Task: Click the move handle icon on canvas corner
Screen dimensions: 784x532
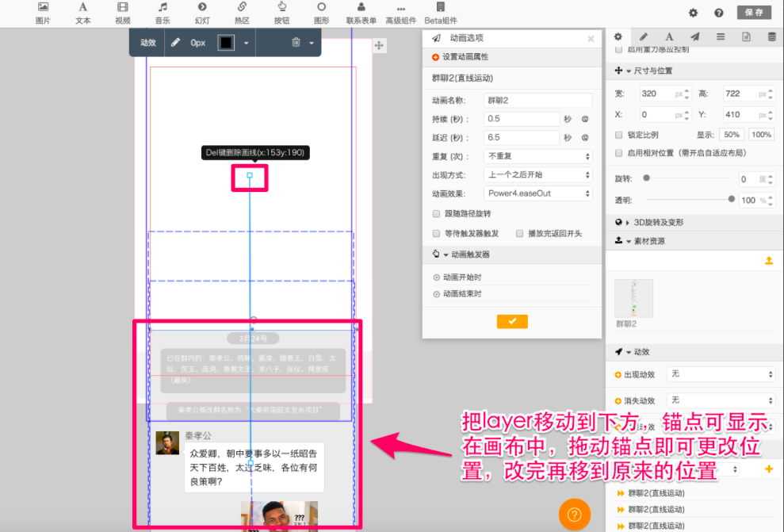Action: pos(379,46)
